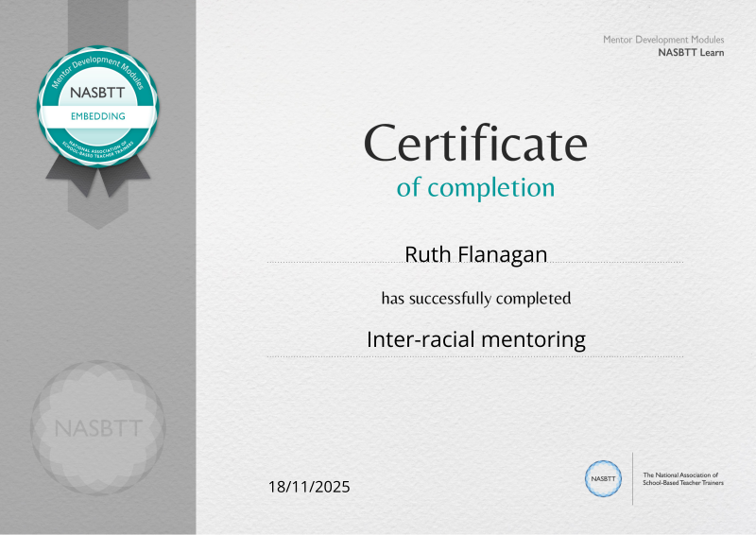Click the faded NASBTT watermark seal
Screen dimensions: 756x535
98,428
